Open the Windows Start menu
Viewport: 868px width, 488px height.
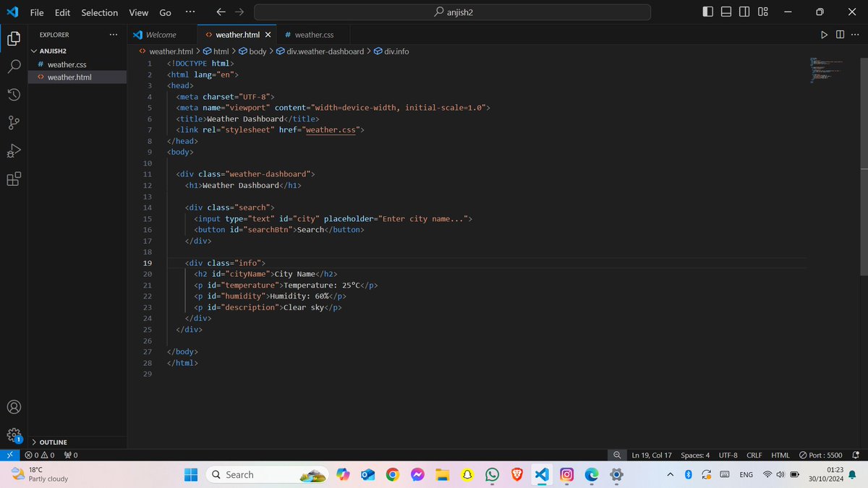[x=190, y=474]
